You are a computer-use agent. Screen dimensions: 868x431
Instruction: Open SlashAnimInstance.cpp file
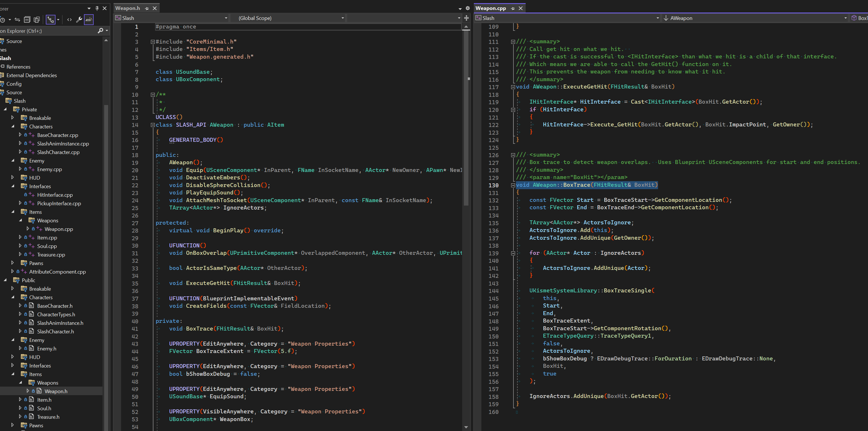coord(63,143)
